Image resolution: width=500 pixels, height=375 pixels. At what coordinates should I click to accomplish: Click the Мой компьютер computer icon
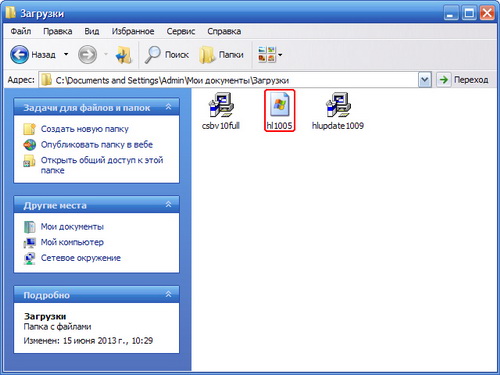[x=30, y=242]
